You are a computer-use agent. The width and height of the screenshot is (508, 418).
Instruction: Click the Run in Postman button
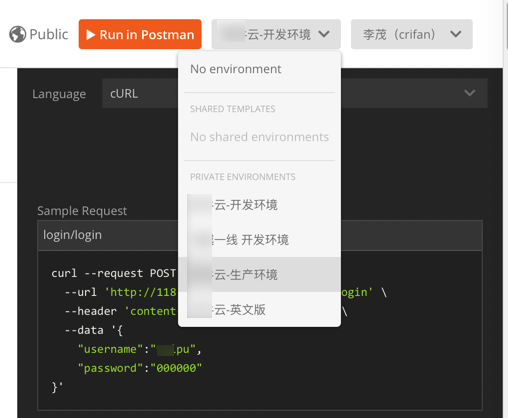click(140, 34)
